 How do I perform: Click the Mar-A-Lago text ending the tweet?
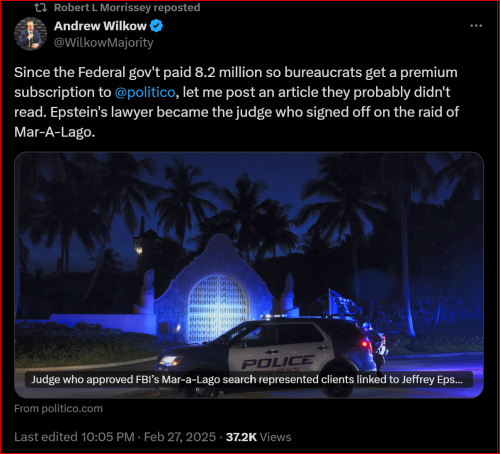[x=55, y=132]
